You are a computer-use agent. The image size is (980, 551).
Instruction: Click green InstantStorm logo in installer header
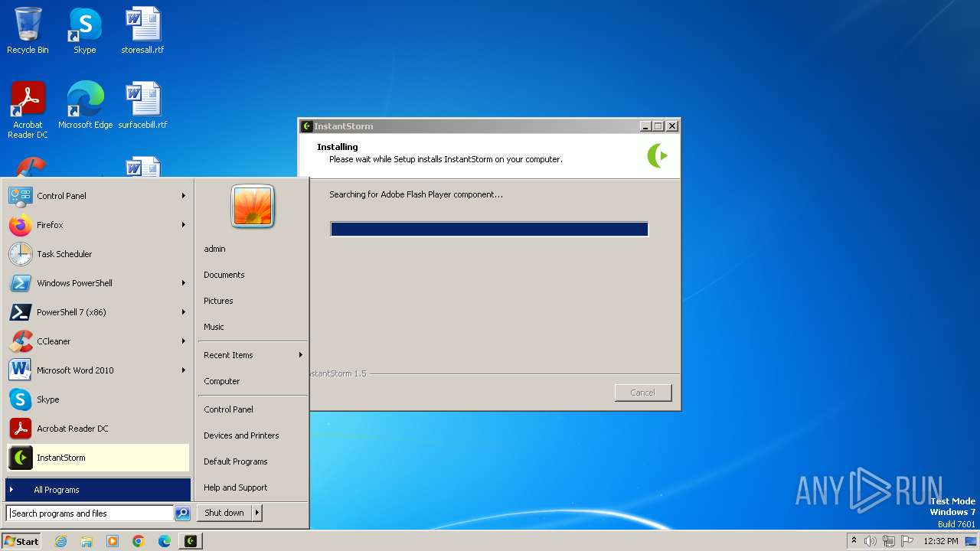tap(658, 155)
